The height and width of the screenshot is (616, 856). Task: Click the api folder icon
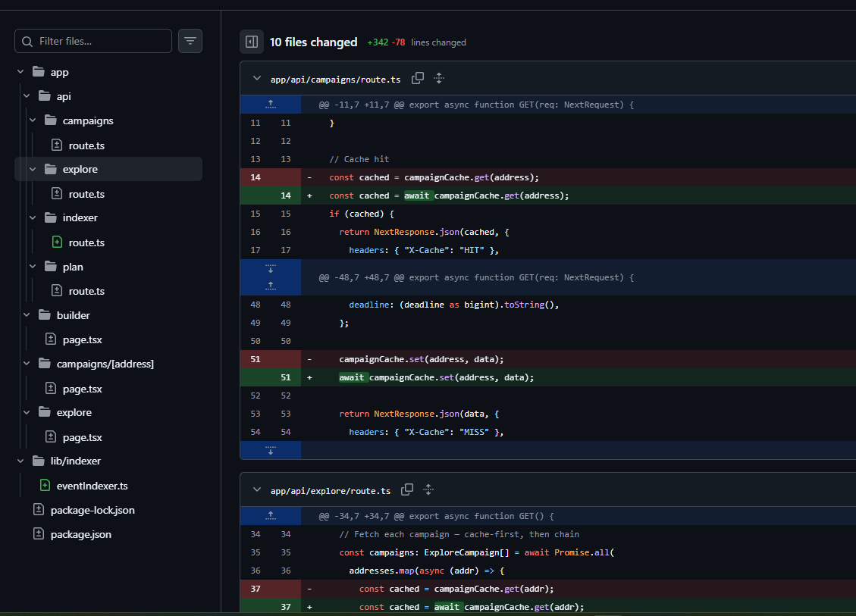(44, 95)
